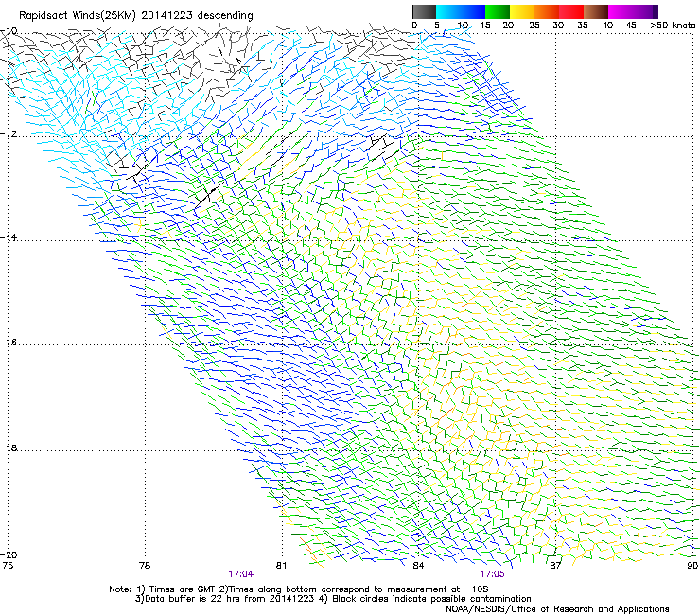Click the '5' label under the color scale
The width and height of the screenshot is (700, 615).
click(x=437, y=26)
